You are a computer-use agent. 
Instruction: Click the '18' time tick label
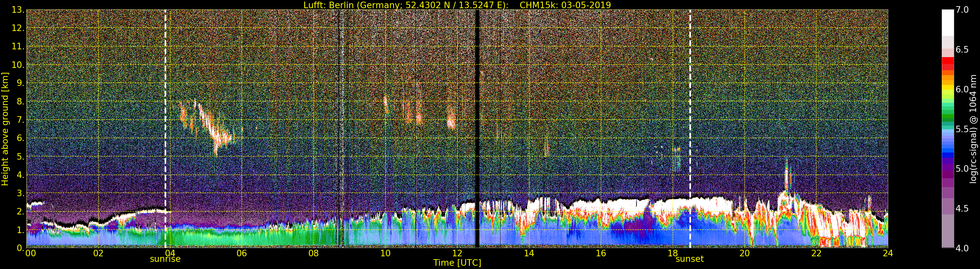[673, 253]
